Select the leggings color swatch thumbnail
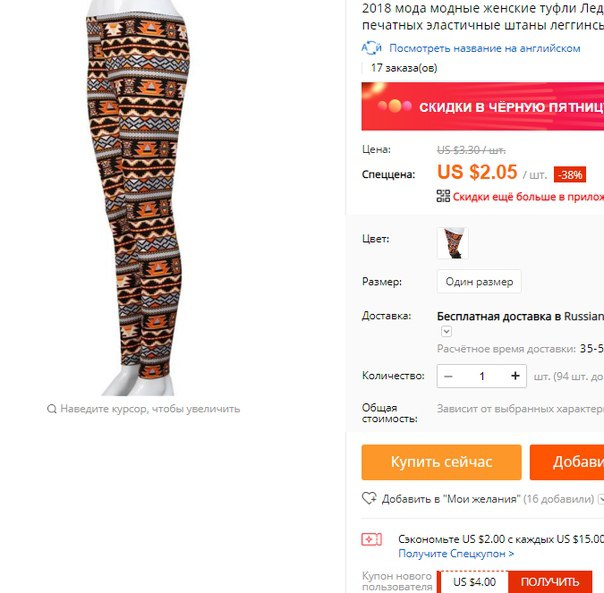 tap(453, 243)
